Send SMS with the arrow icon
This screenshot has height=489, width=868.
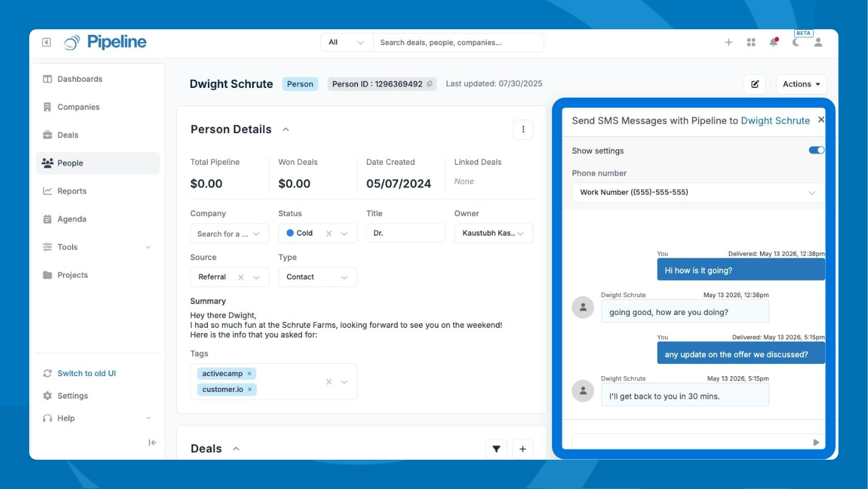click(x=816, y=443)
